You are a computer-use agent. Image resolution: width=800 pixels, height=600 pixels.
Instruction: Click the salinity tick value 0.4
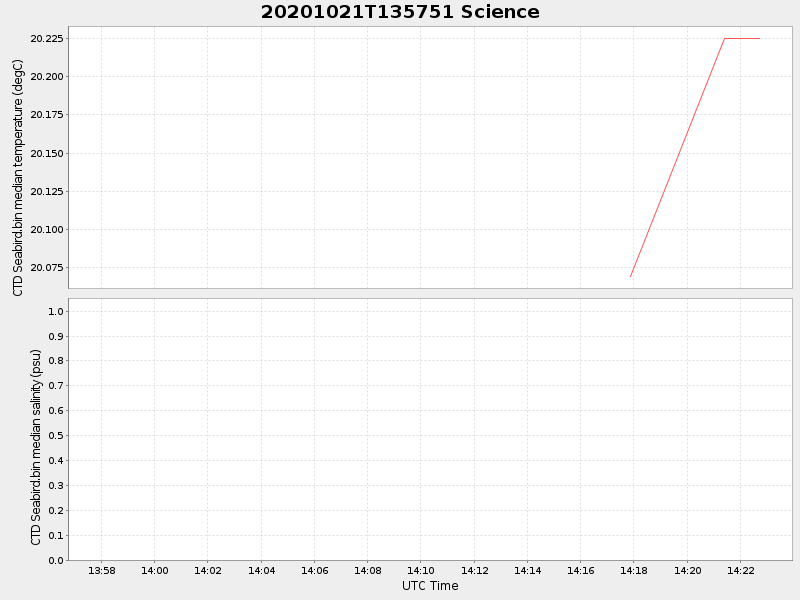pyautogui.click(x=56, y=461)
